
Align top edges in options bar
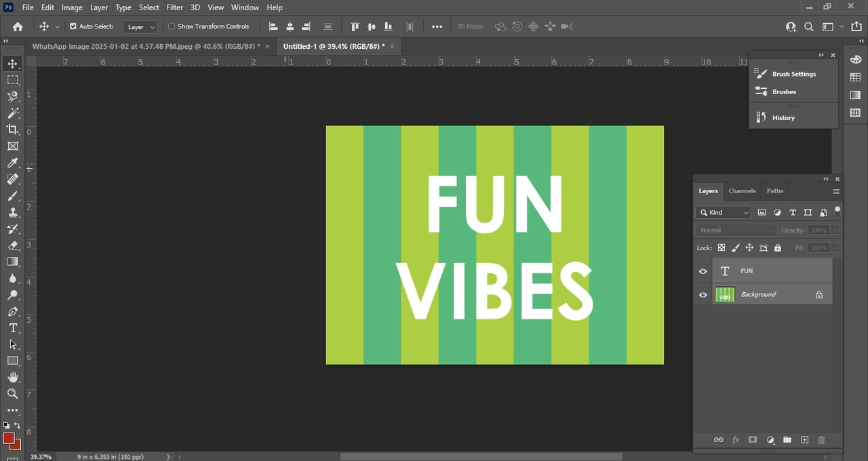click(355, 26)
